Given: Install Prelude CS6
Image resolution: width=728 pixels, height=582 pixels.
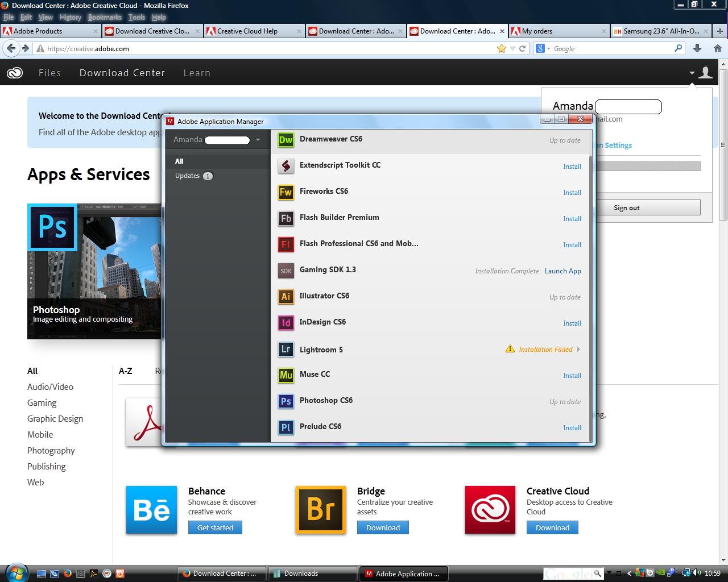Looking at the screenshot, I should (x=572, y=428).
